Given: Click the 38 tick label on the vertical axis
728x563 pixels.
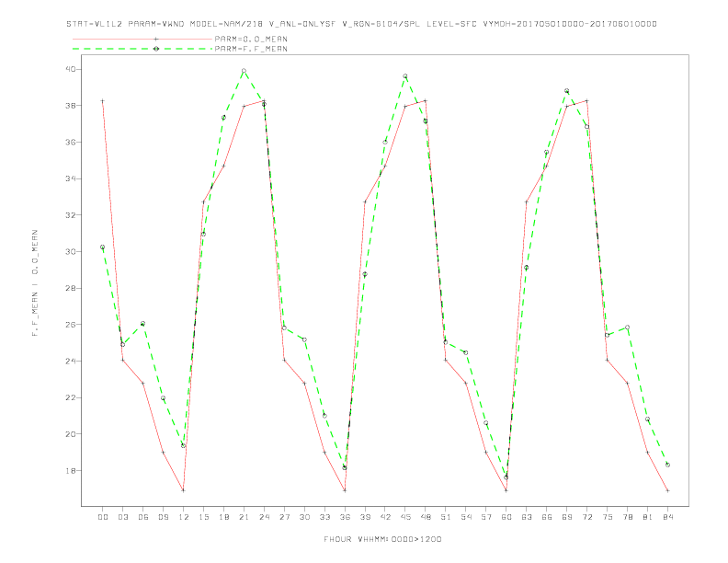Looking at the screenshot, I should tap(71, 106).
